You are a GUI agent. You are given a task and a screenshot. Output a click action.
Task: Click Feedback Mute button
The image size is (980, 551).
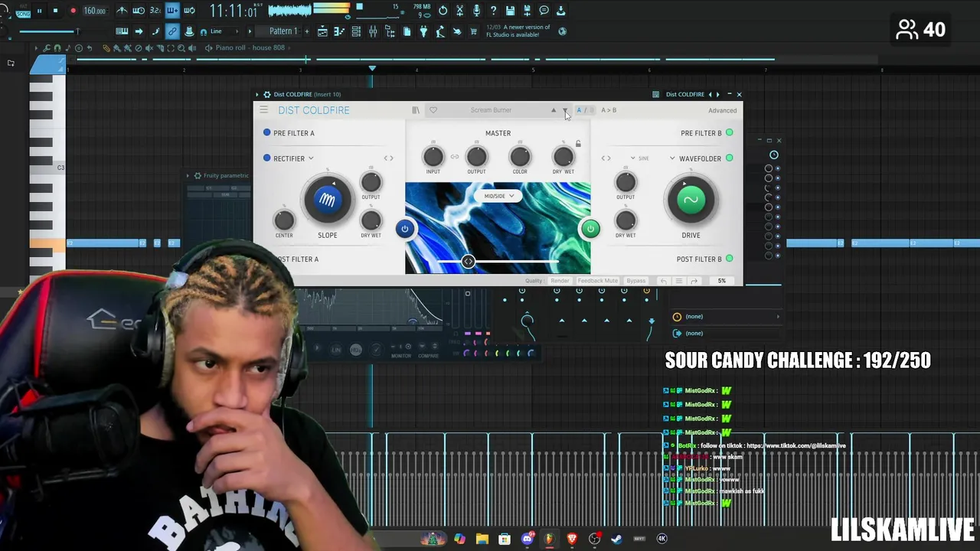597,281
